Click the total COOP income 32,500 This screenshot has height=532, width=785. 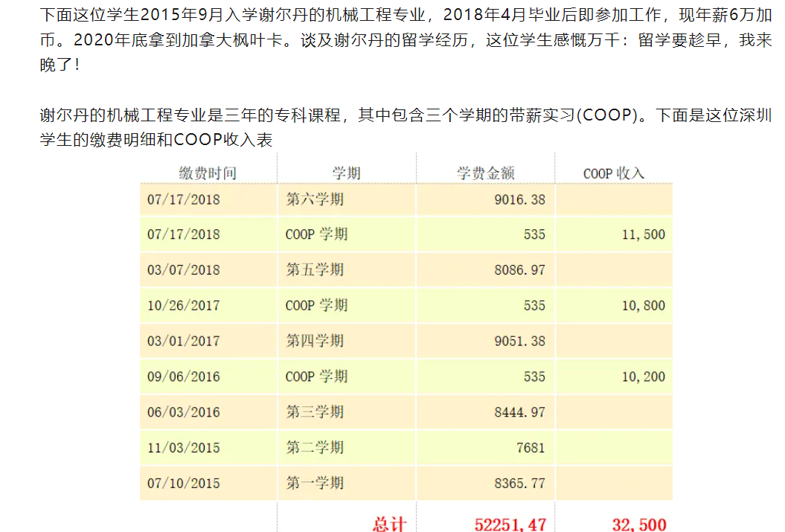[x=638, y=524]
